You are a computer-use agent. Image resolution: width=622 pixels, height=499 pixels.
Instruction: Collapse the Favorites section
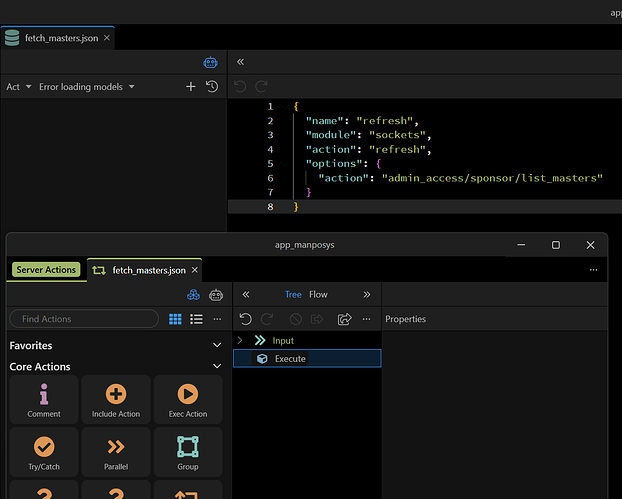(x=218, y=345)
